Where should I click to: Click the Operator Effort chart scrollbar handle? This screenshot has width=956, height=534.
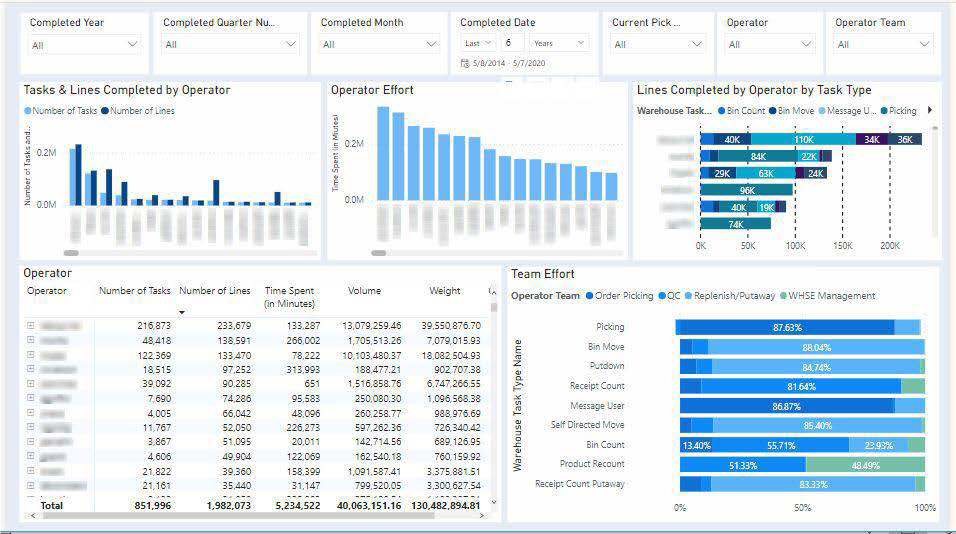(x=379, y=252)
